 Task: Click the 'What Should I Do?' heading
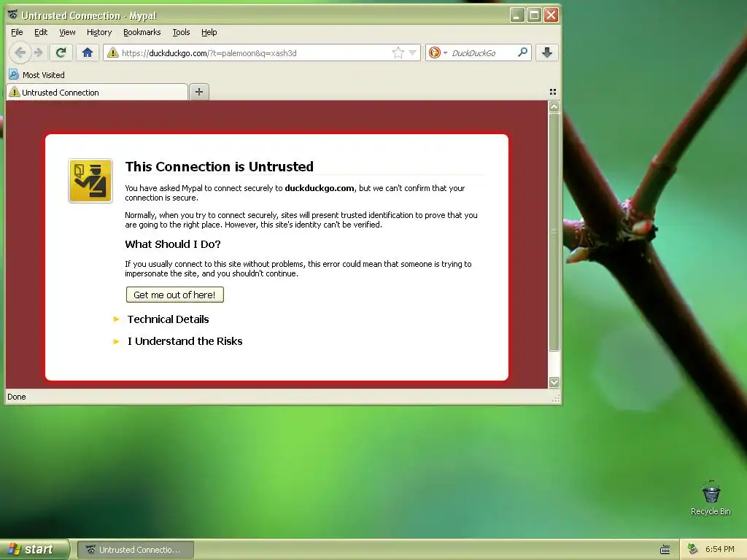click(172, 244)
